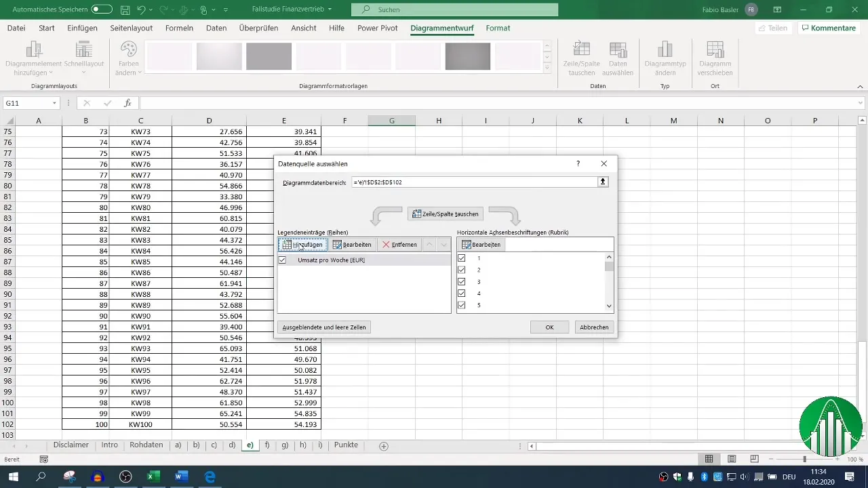Switch to the Punkte sheet tab
This screenshot has width=868, height=488.
click(346, 445)
